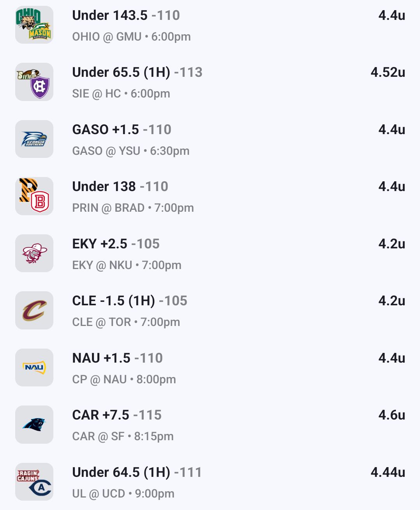Select the Georgia Southern eagle logo
420x510 pixels.
tap(34, 139)
